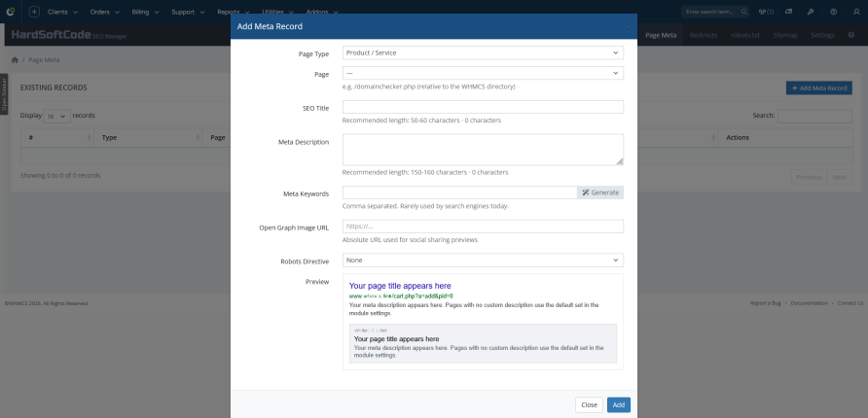Click the green preview URL cart.php?a=add&pid=0
Image resolution: width=868 pixels, height=418 pixels.
click(x=401, y=296)
